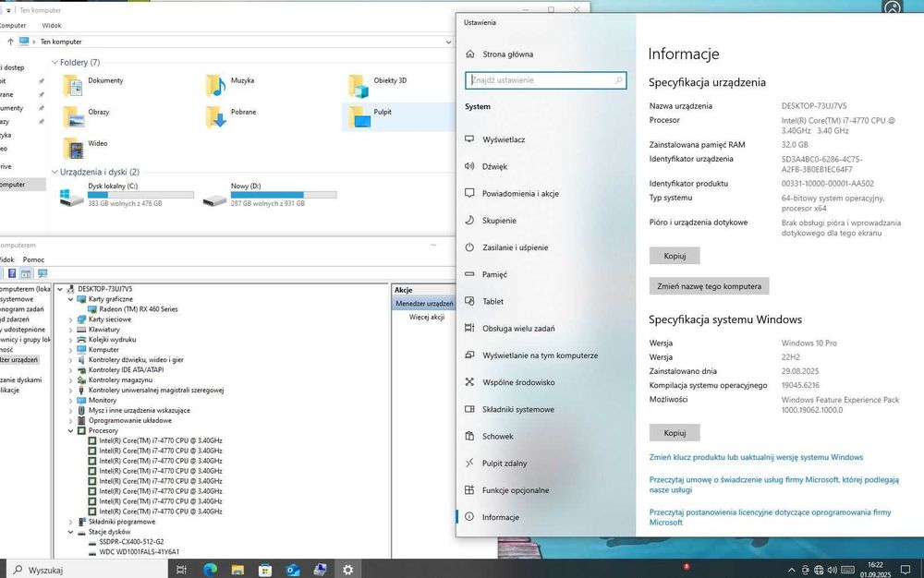Open the Przeczytaj umowę o świadczenie usług link
The height and width of the screenshot is (578, 924).
point(774,485)
